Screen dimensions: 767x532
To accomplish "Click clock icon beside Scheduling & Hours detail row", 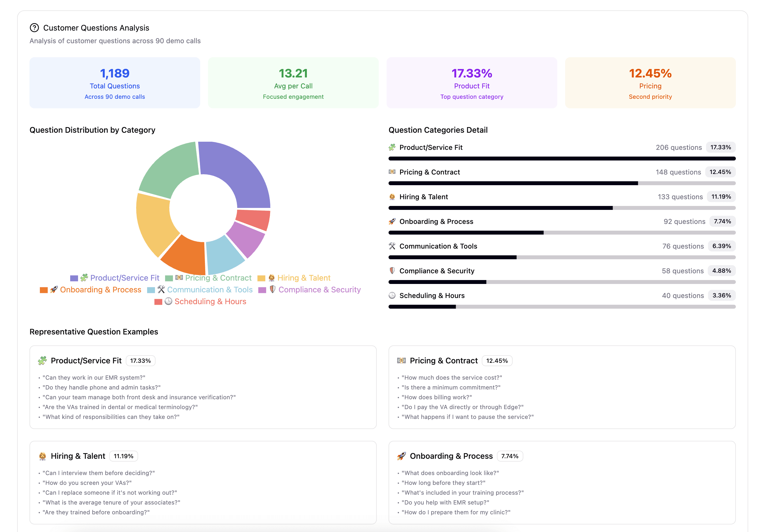I will pos(392,295).
